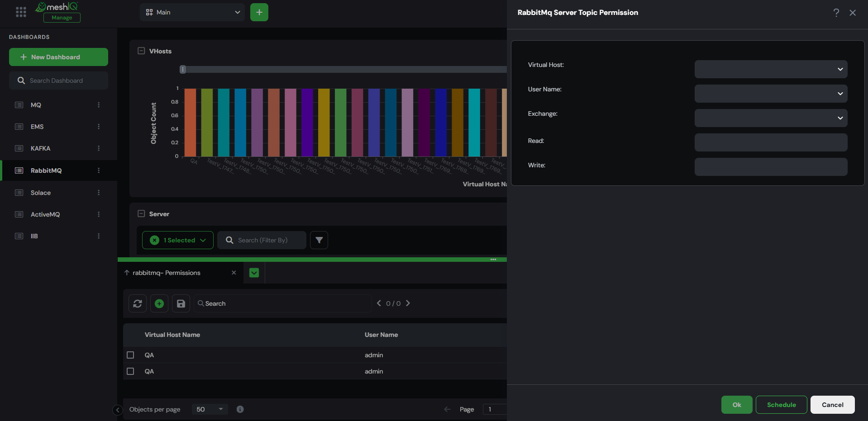Click QA in the second table row

149,371
